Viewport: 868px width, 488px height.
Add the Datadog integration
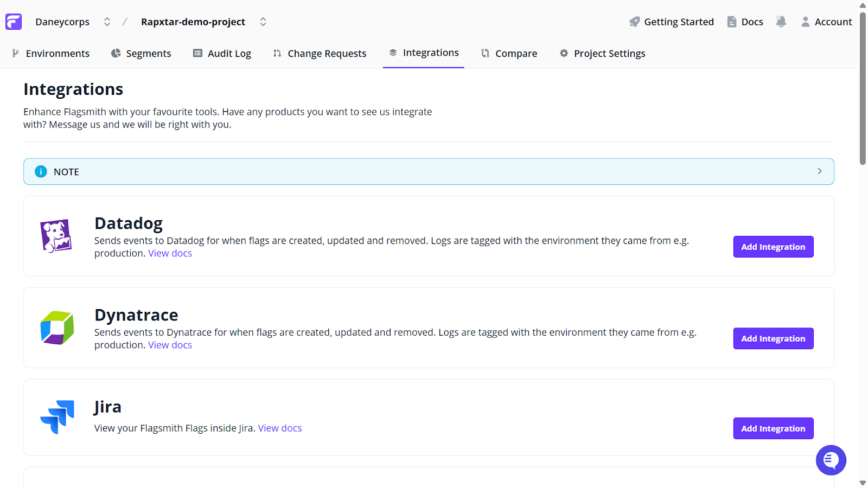(x=773, y=247)
